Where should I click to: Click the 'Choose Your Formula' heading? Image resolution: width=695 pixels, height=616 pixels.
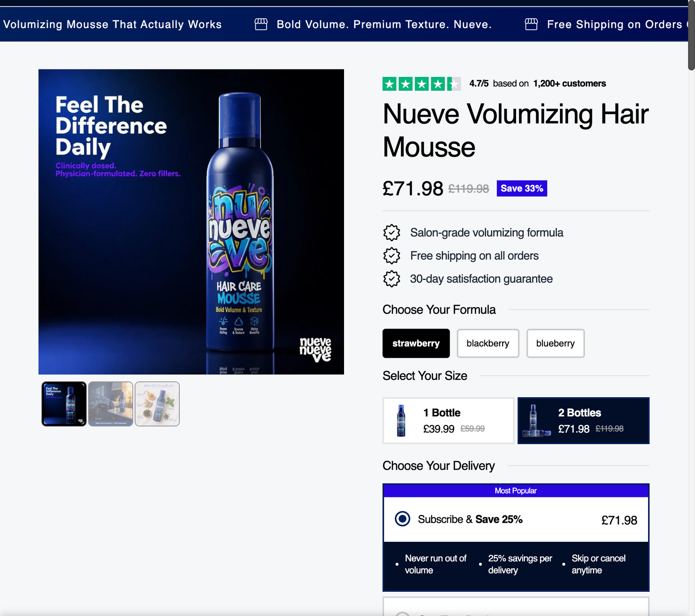(439, 310)
